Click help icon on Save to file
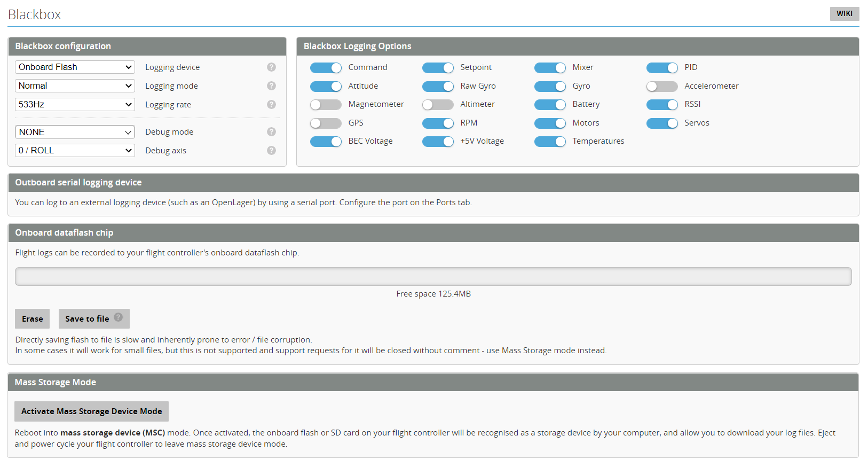 point(119,317)
